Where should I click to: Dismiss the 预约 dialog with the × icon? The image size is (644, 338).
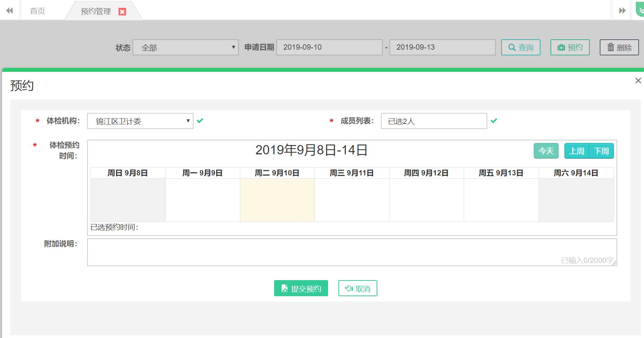[x=638, y=80]
